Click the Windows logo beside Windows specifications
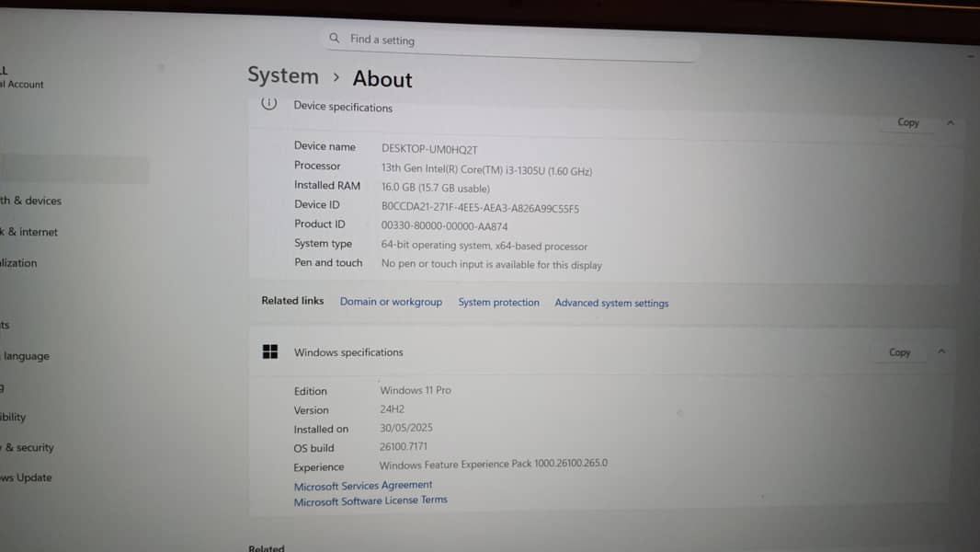 click(x=270, y=351)
